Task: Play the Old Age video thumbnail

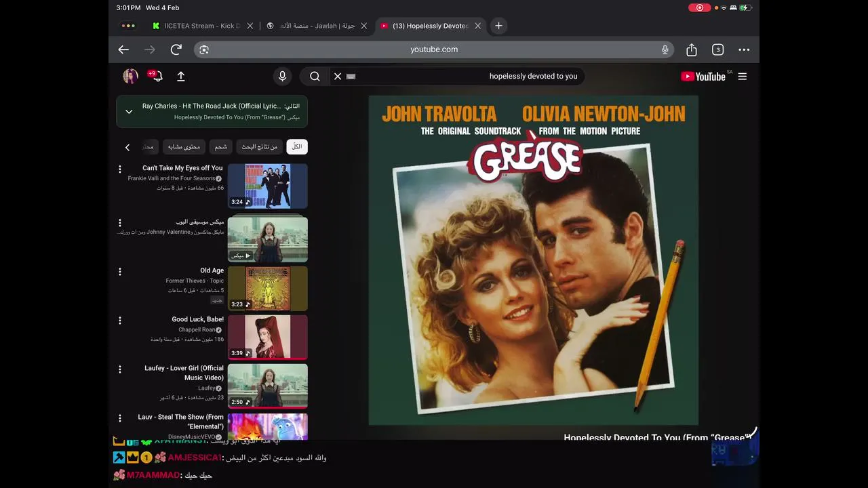Action: 267,288
